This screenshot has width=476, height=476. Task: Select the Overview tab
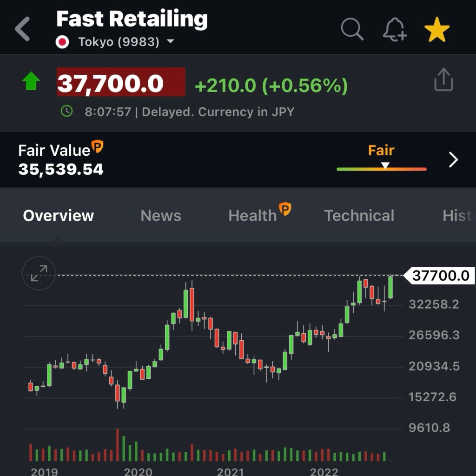(x=59, y=216)
